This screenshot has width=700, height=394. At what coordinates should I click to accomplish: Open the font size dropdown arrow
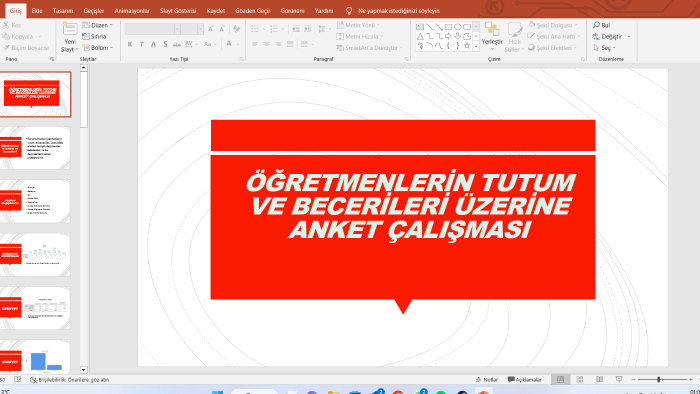(200, 29)
